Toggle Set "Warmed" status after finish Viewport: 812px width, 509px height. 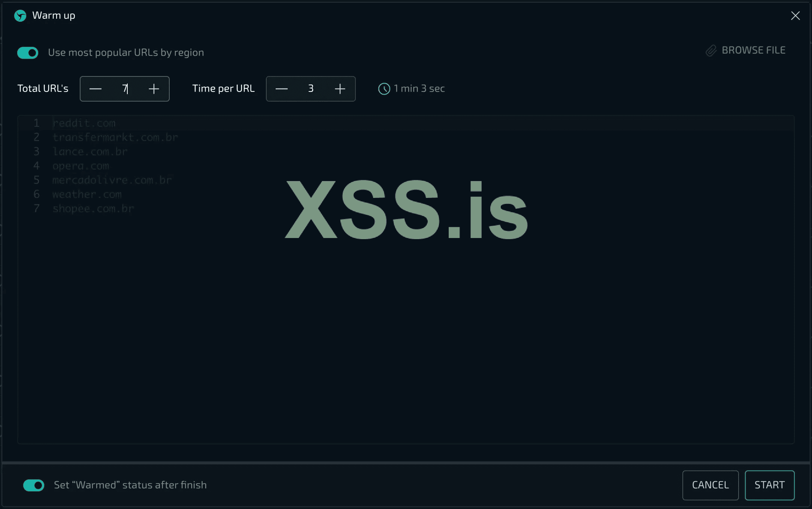(34, 485)
